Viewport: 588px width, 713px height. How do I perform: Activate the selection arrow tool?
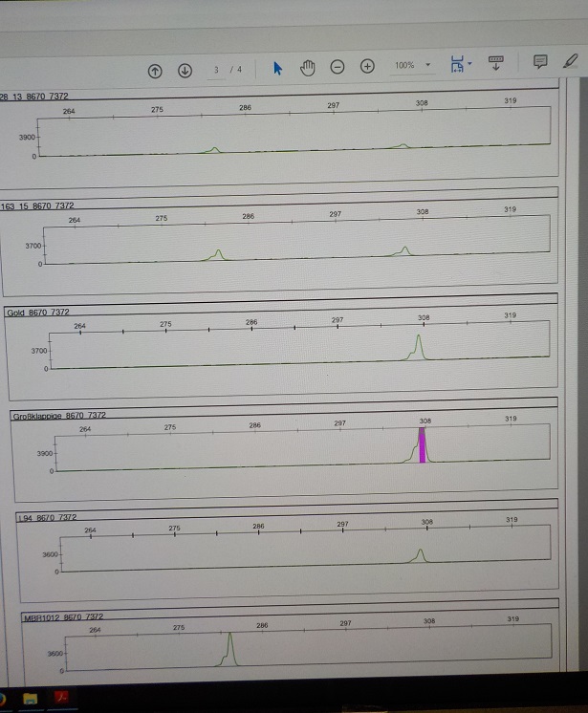(x=278, y=68)
